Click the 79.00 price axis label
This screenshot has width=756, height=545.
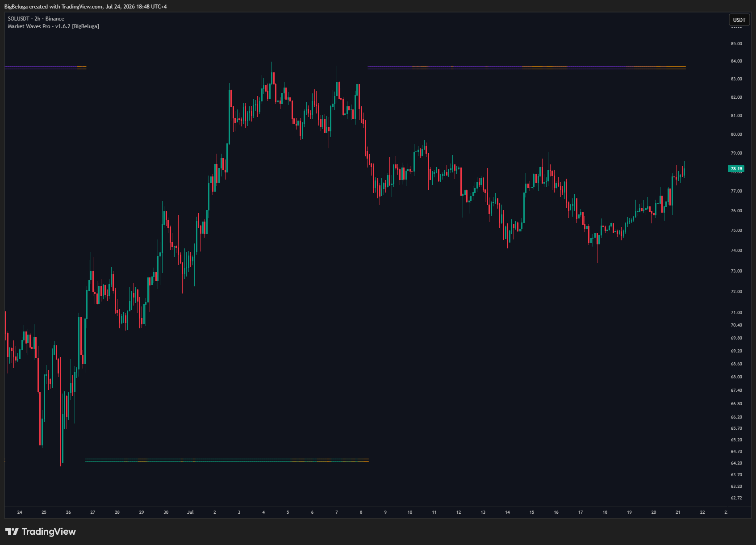tap(736, 153)
